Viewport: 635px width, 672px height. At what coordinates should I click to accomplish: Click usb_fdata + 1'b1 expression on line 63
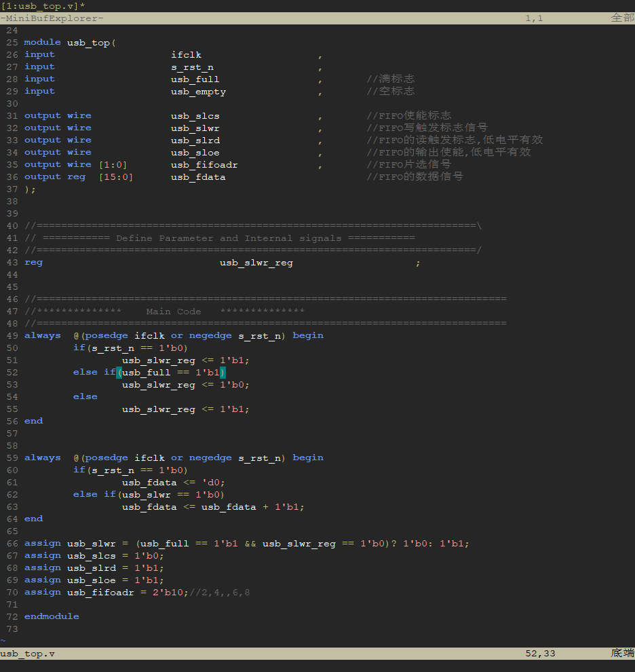coord(250,507)
